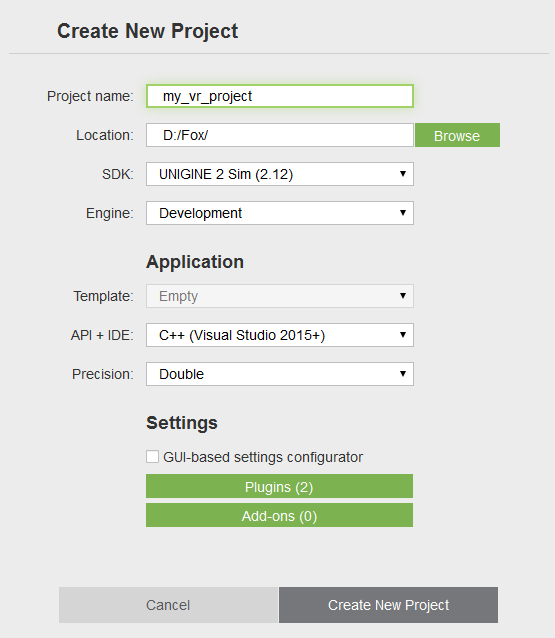Open the Template dropdown showing Empty
The width and height of the screenshot is (555, 638).
280,296
